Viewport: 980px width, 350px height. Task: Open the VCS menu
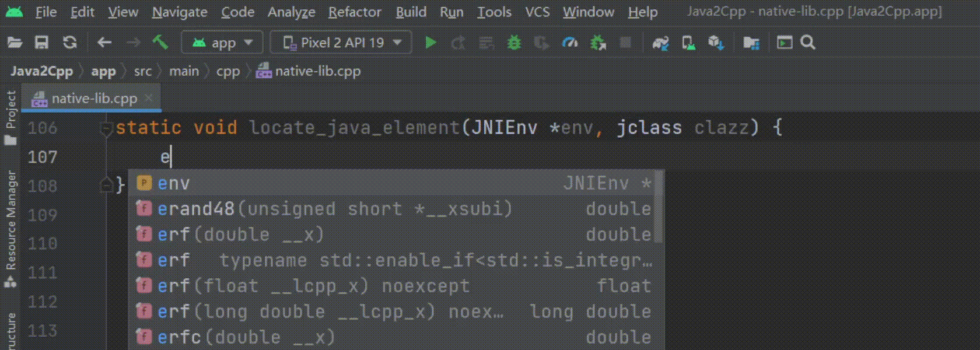(x=537, y=12)
